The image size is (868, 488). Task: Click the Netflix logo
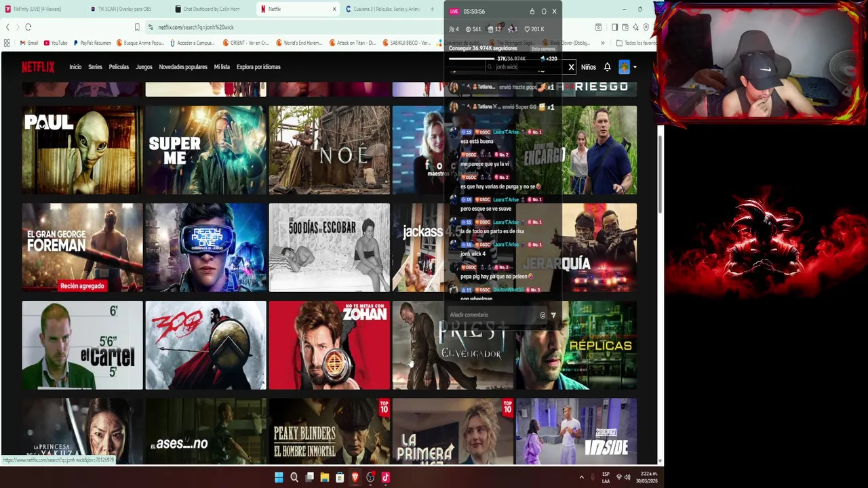click(x=38, y=66)
